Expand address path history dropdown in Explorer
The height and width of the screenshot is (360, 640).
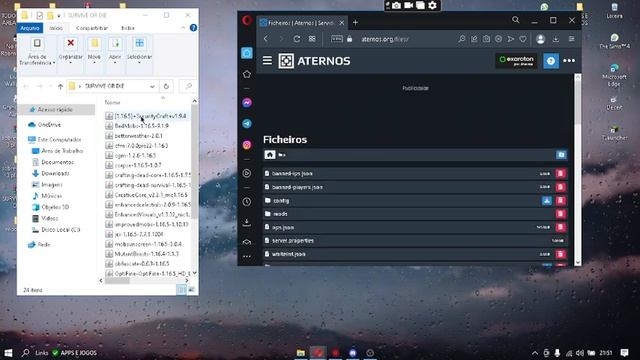[x=152, y=87]
